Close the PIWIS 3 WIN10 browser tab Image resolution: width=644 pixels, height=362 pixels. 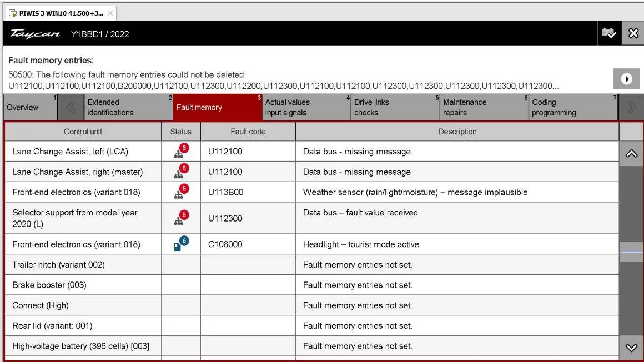(110, 13)
